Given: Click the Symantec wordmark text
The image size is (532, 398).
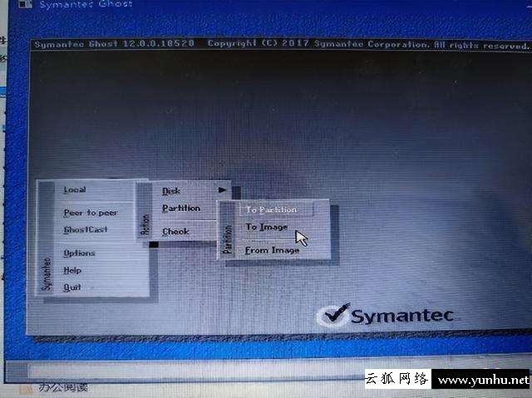Looking at the screenshot, I should click(402, 317).
